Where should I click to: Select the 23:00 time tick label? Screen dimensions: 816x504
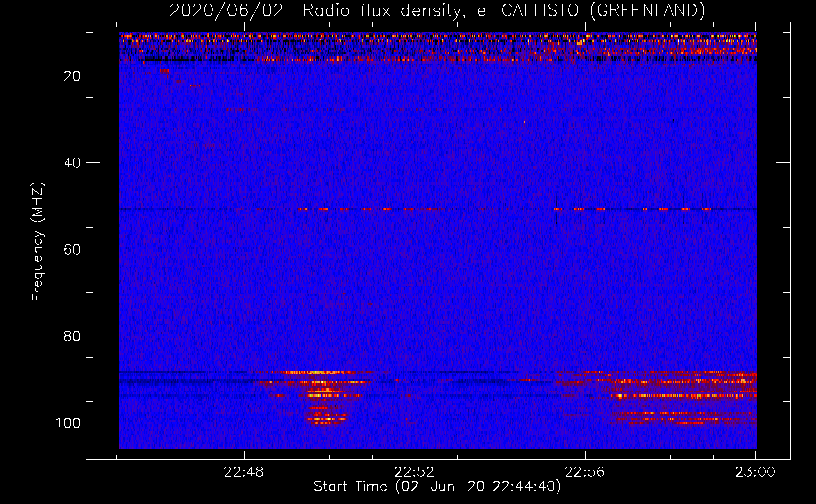pyautogui.click(x=755, y=472)
